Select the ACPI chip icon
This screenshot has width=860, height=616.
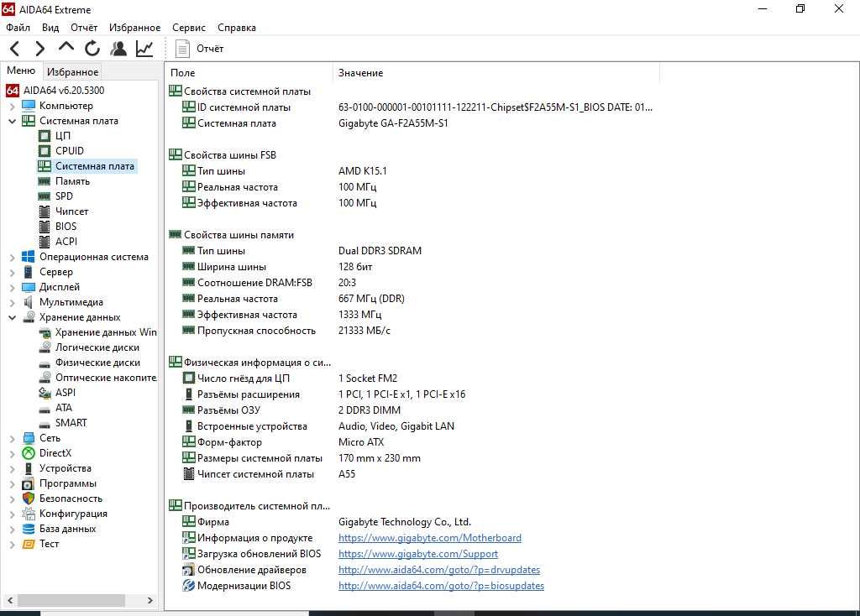(45, 242)
